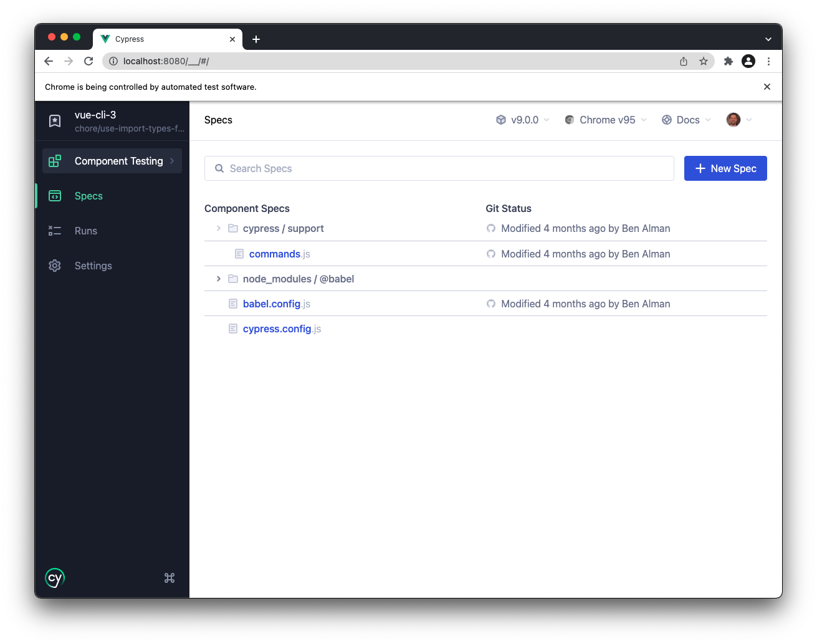Click the user avatar picture
Viewport: 817px width, 644px height.
pyautogui.click(x=733, y=120)
